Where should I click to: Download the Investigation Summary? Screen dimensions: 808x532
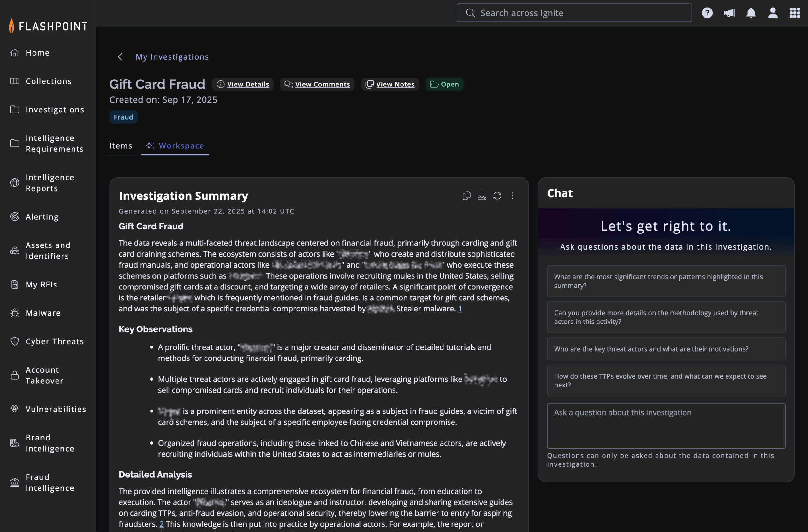482,196
